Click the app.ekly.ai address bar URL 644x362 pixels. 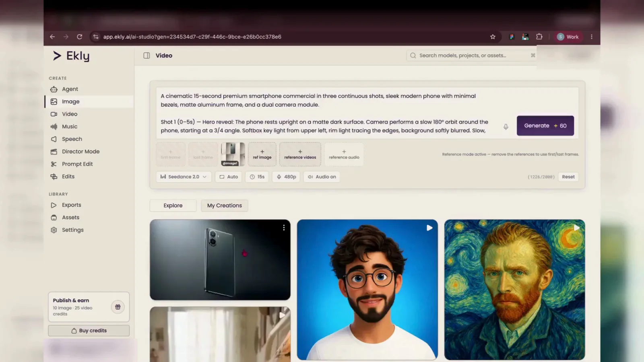tap(192, 37)
